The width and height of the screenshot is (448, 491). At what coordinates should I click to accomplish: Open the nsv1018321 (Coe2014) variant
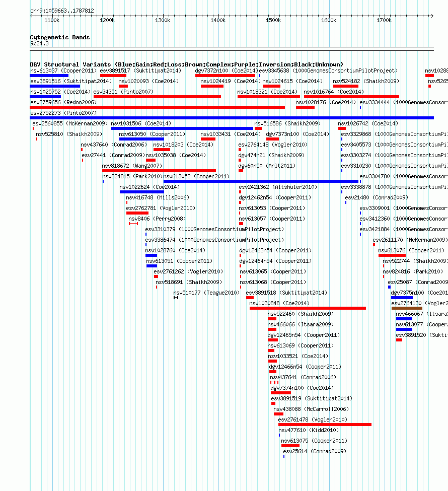pos(267,92)
